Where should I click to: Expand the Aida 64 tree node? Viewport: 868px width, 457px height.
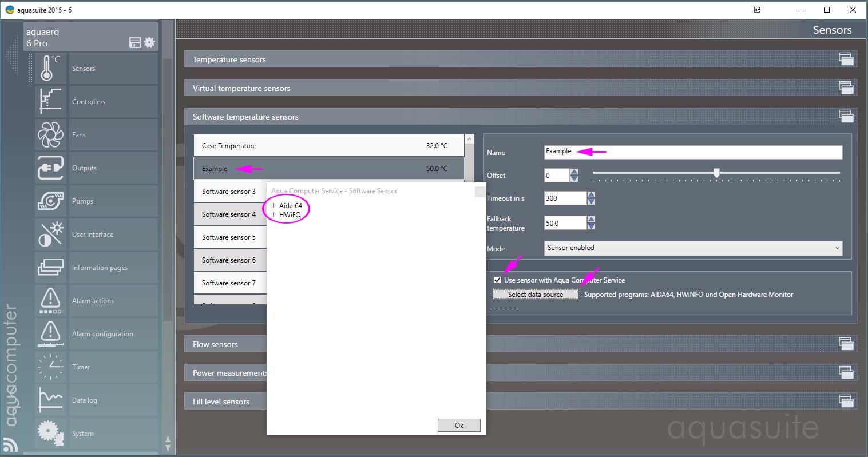[x=274, y=205]
